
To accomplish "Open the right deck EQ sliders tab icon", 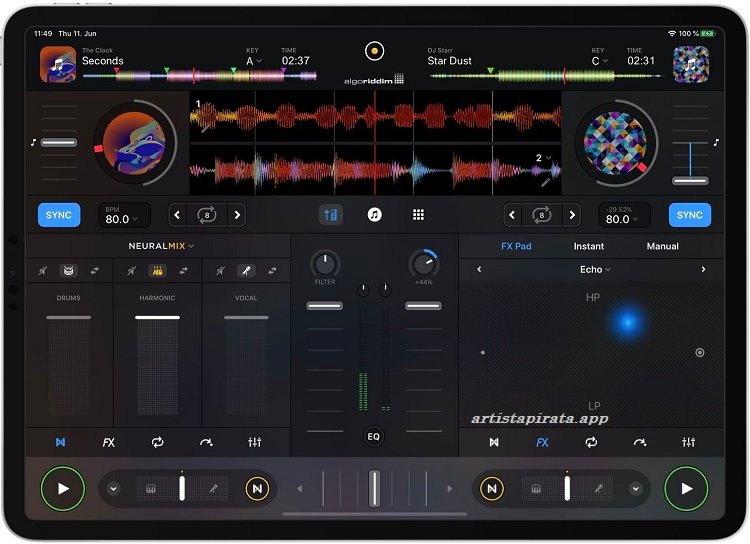I will [x=688, y=442].
